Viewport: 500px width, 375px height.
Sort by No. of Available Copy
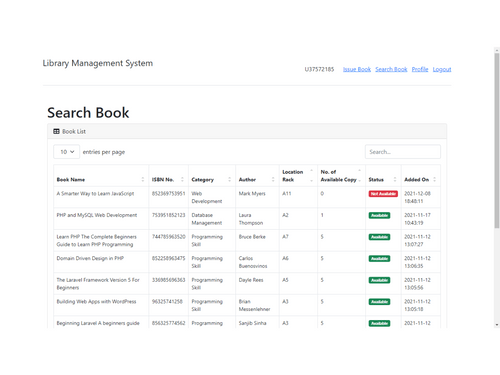click(x=341, y=176)
